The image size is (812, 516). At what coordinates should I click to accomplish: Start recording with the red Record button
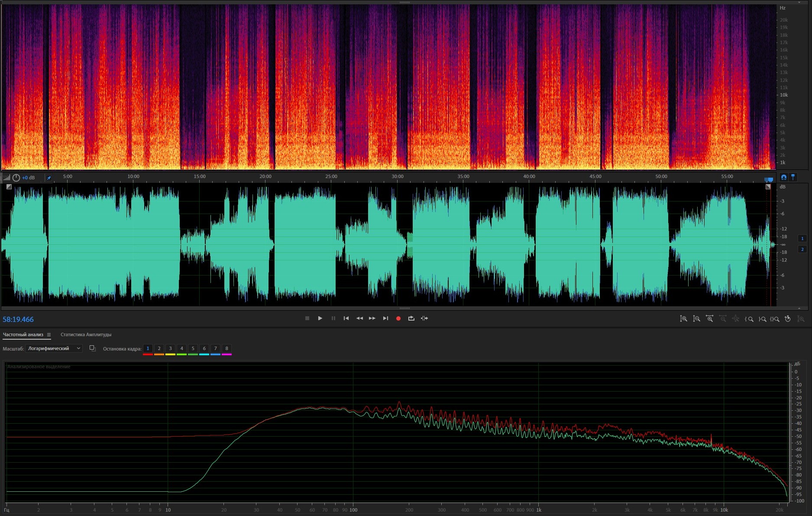coord(398,318)
